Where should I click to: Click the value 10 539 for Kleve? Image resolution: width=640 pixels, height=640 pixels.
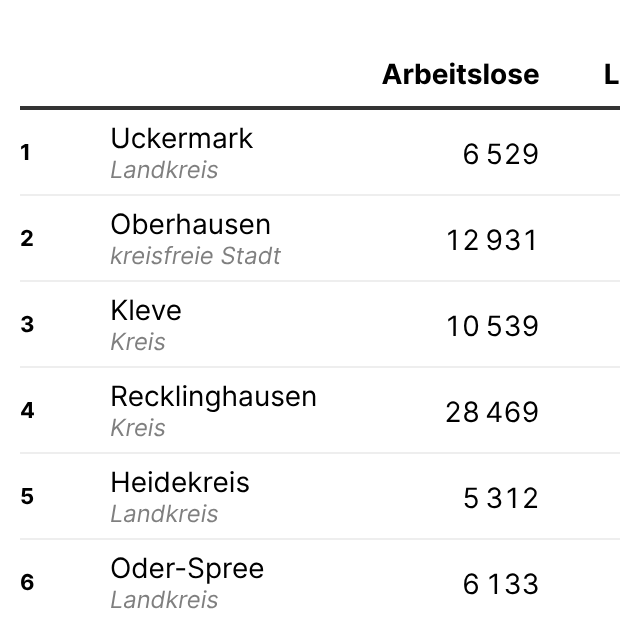click(492, 326)
